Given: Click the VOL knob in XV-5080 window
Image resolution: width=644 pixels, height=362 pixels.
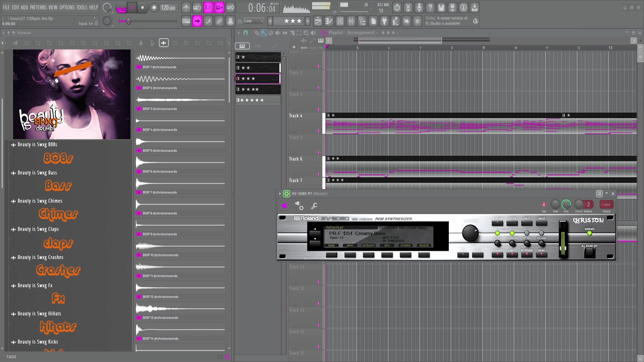Looking at the screenshot, I should 566,204.
